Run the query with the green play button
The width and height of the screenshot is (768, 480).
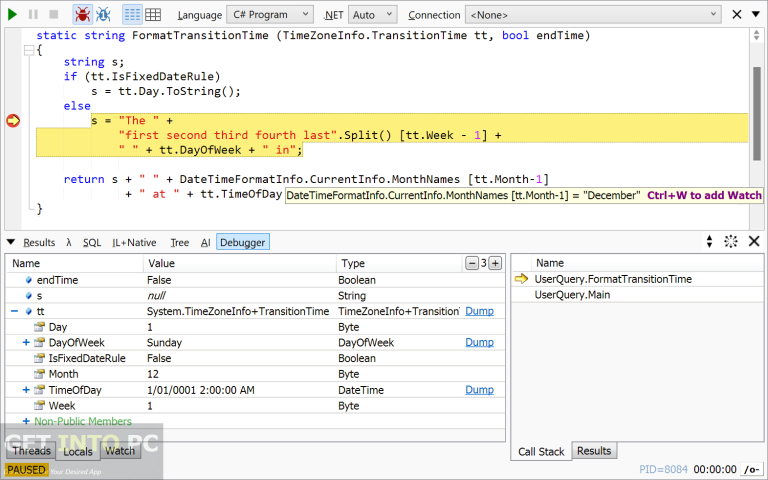click(12, 15)
